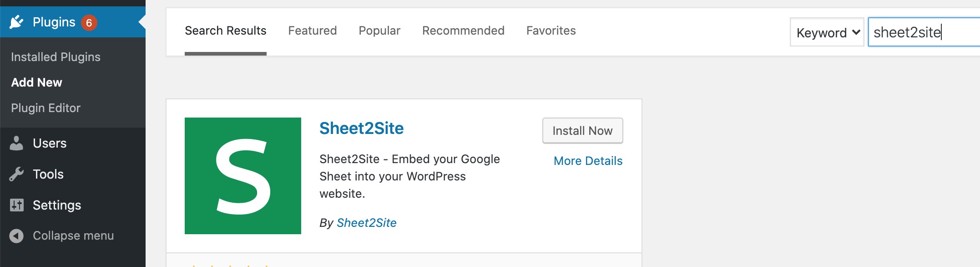Select the Search Results tab
This screenshot has height=267, width=980.
pos(225,31)
